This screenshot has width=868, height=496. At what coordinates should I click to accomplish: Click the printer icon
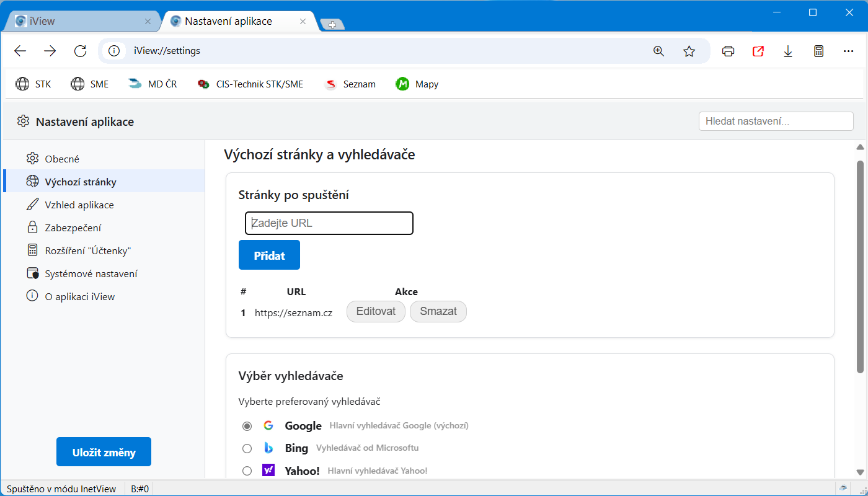pyautogui.click(x=728, y=51)
